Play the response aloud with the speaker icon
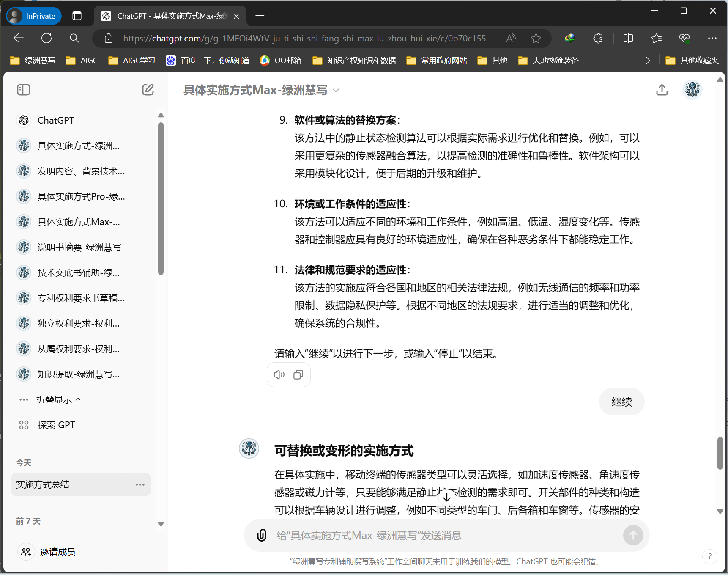 279,374
